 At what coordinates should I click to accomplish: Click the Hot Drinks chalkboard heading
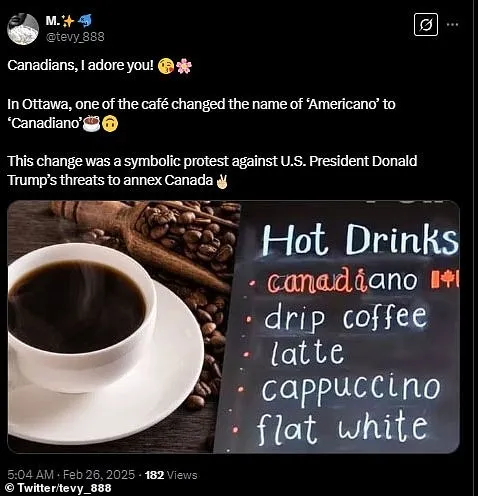(360, 239)
